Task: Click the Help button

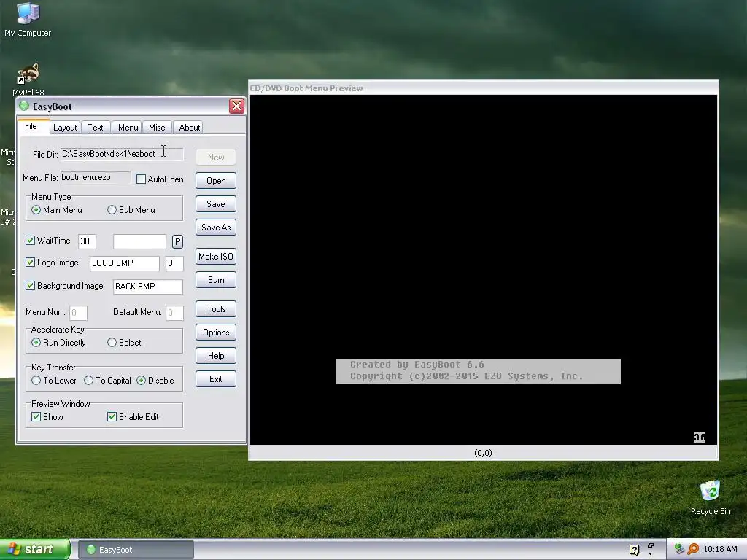Action: (216, 356)
